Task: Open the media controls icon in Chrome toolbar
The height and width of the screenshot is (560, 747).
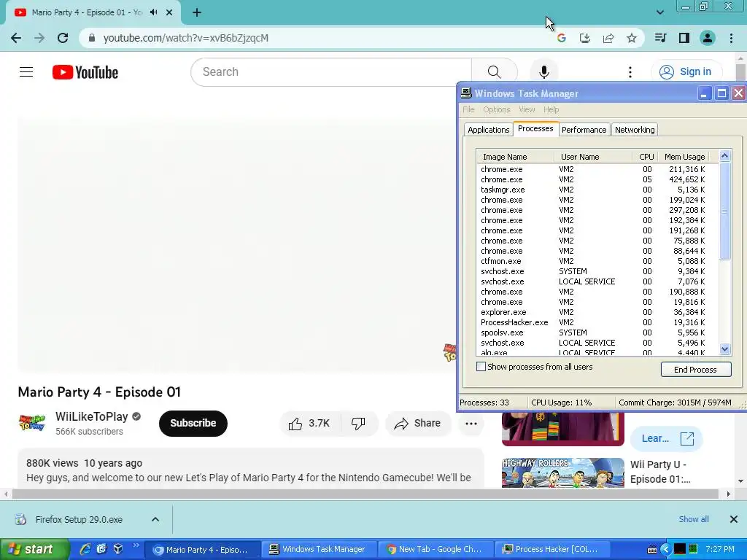Action: tap(660, 38)
